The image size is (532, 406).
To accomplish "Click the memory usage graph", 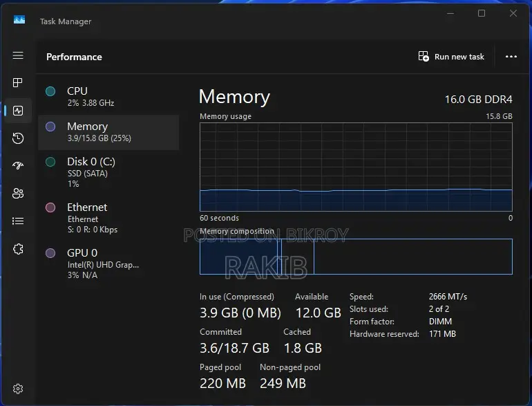I will pyautogui.click(x=356, y=167).
